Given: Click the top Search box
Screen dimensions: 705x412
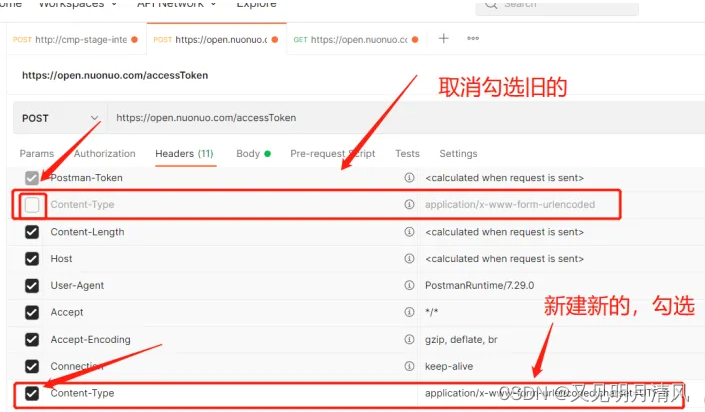Looking at the screenshot, I should [x=557, y=5].
